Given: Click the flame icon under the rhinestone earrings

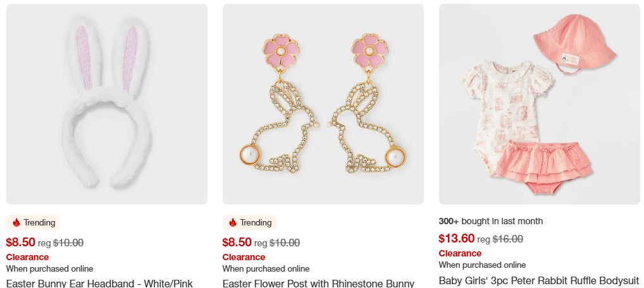Looking at the screenshot, I should [x=233, y=222].
